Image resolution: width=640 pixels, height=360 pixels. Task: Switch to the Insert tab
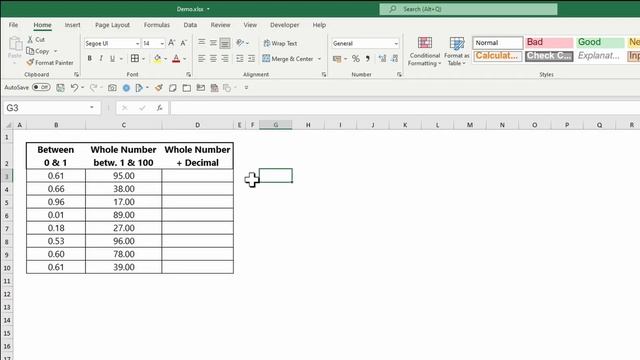pyautogui.click(x=72, y=25)
